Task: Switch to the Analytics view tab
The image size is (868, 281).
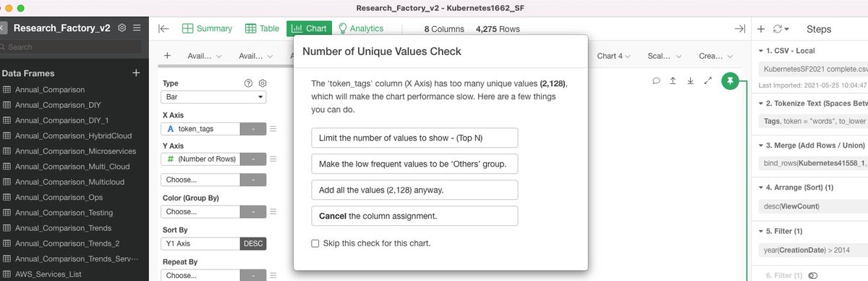Action: coord(360,29)
